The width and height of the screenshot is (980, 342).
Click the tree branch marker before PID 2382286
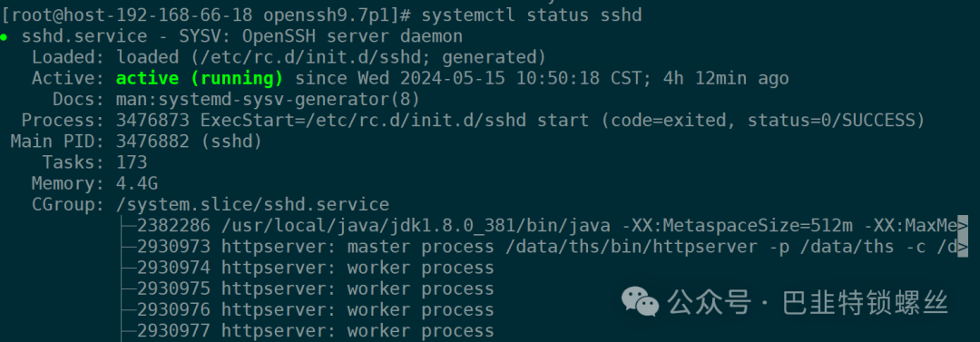(x=128, y=226)
